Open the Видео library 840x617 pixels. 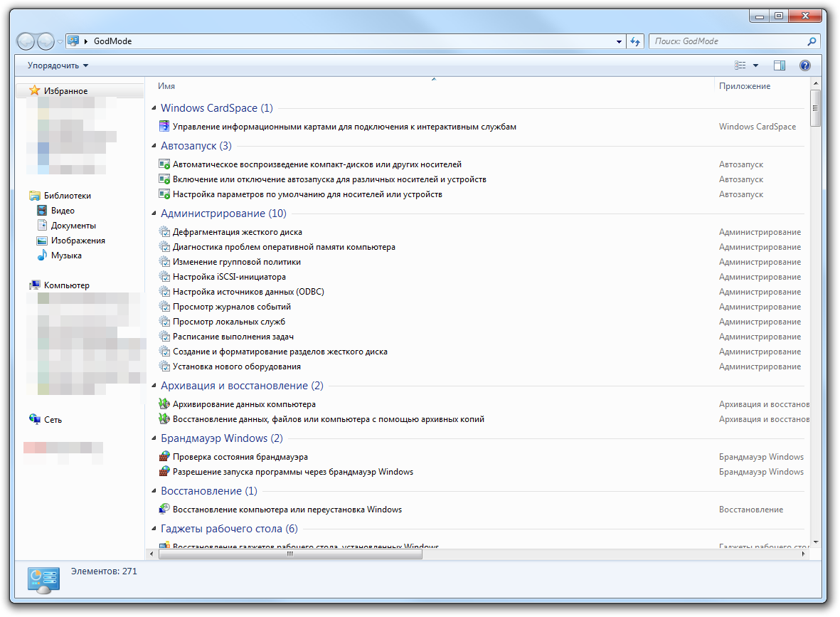[x=63, y=211]
